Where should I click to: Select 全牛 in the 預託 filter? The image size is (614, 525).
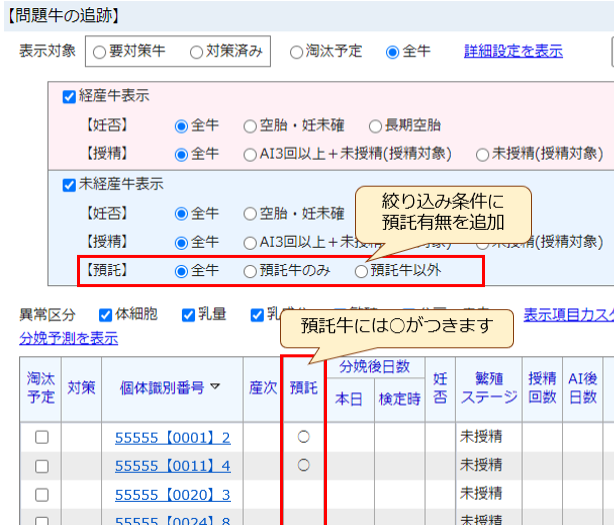pyautogui.click(x=181, y=271)
